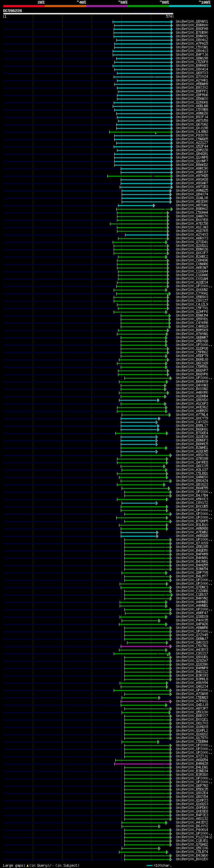
Task: Select hit label UniRef100_Q5CU30
Action: click(x=192, y=712)
